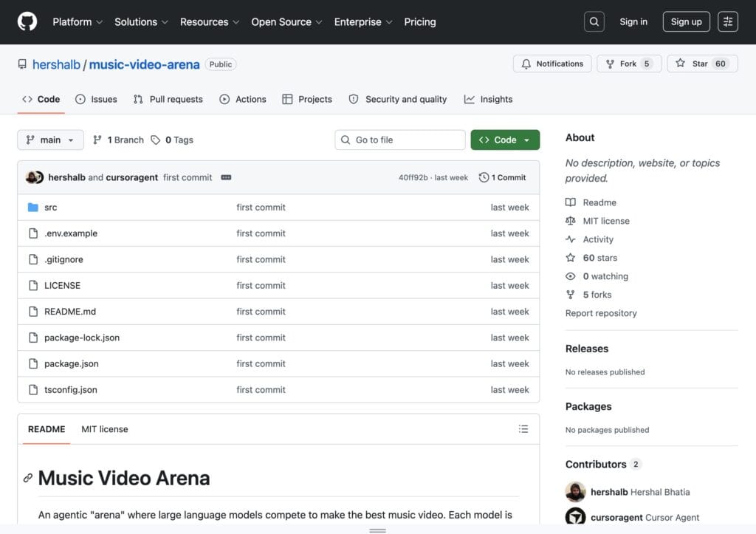
Task: Click the src folder icon
Action: tap(32, 208)
